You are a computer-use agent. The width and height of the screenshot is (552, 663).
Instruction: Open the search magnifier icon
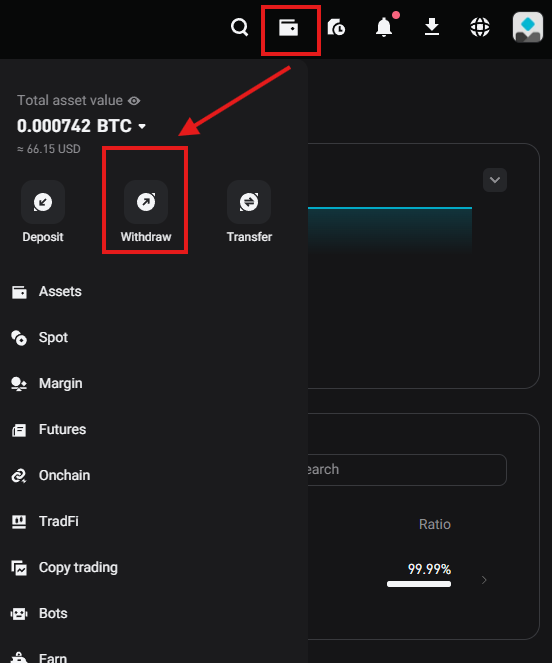(x=239, y=27)
